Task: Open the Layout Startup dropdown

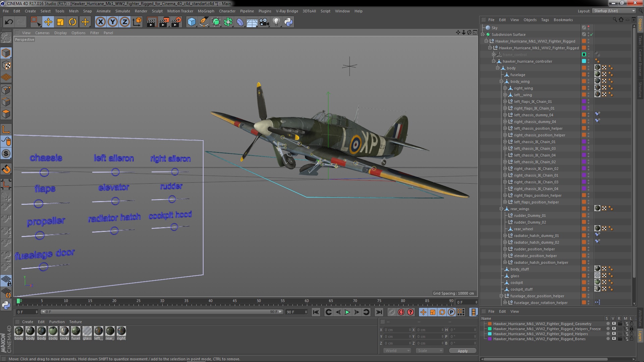Action: [614, 11]
